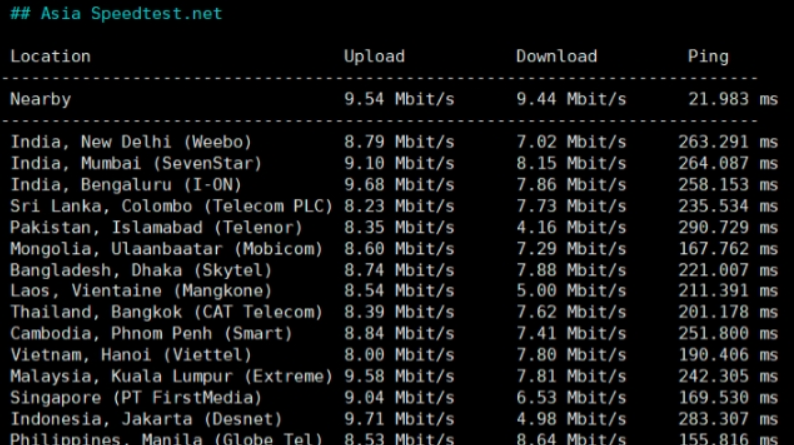Screen dimensions: 794x445
Task: Click 'Vietnam, Hanoi (Viettel)' text
Action: click(131, 355)
